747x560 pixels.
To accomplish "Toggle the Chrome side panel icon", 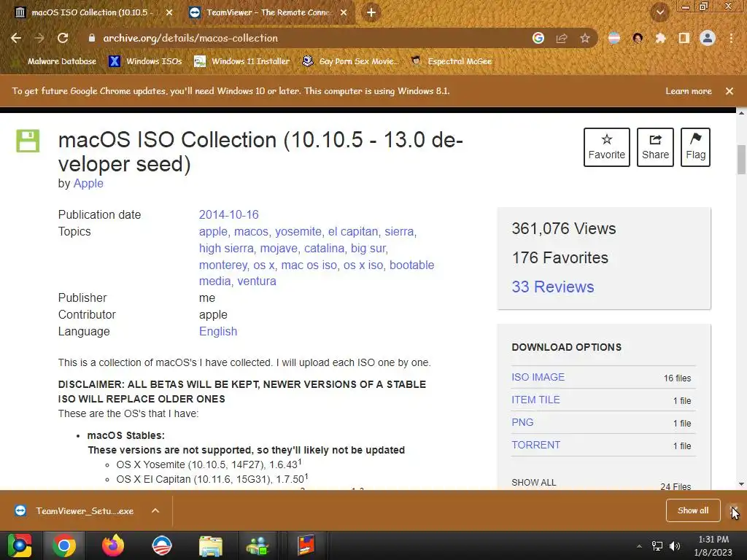I will coord(684,38).
